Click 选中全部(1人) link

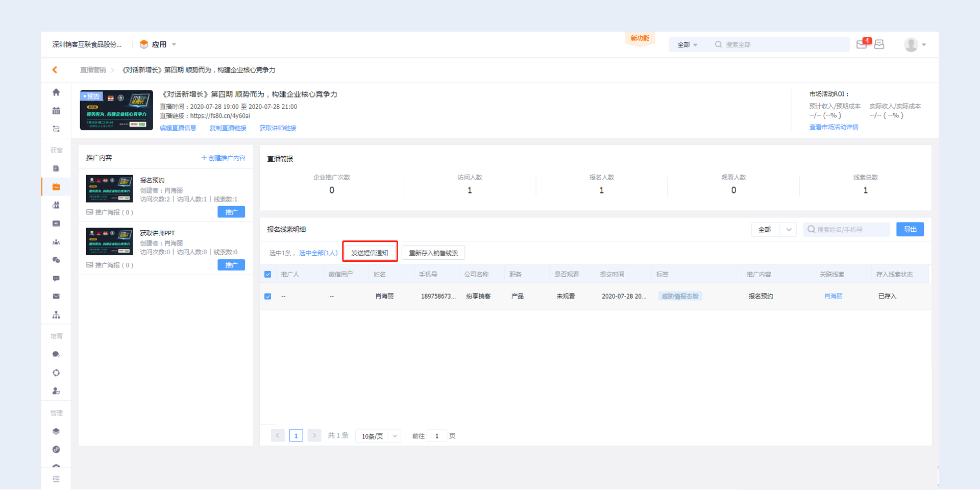(318, 253)
